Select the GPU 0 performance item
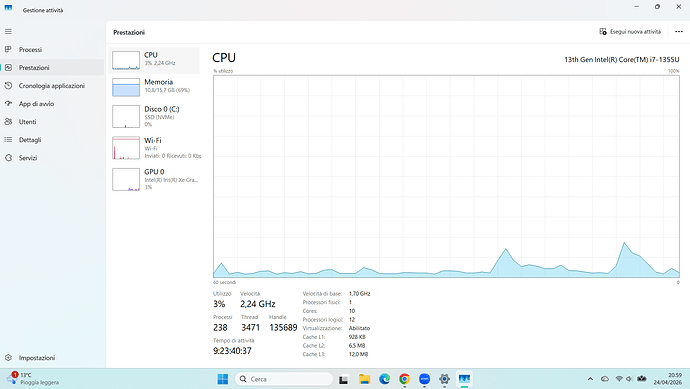This screenshot has height=389, width=690. pos(154,179)
